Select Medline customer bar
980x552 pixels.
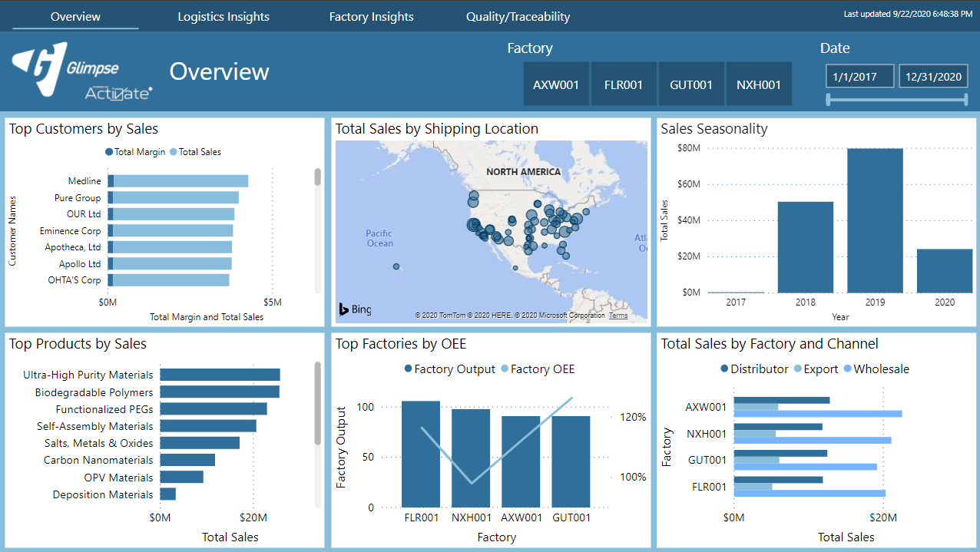(177, 181)
